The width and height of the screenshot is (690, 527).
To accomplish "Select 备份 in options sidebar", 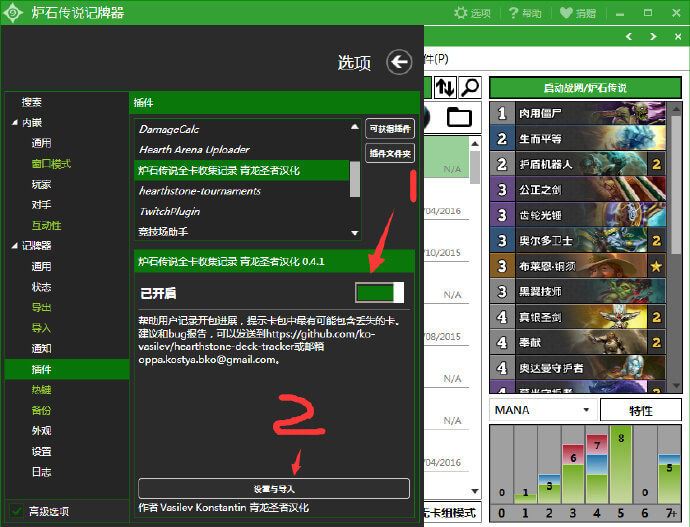I will (x=41, y=410).
